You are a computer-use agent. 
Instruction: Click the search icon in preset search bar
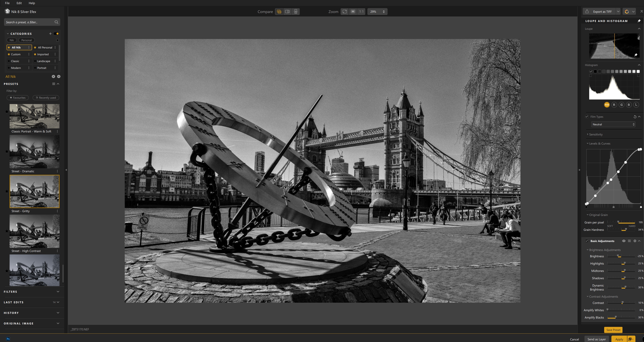point(56,22)
